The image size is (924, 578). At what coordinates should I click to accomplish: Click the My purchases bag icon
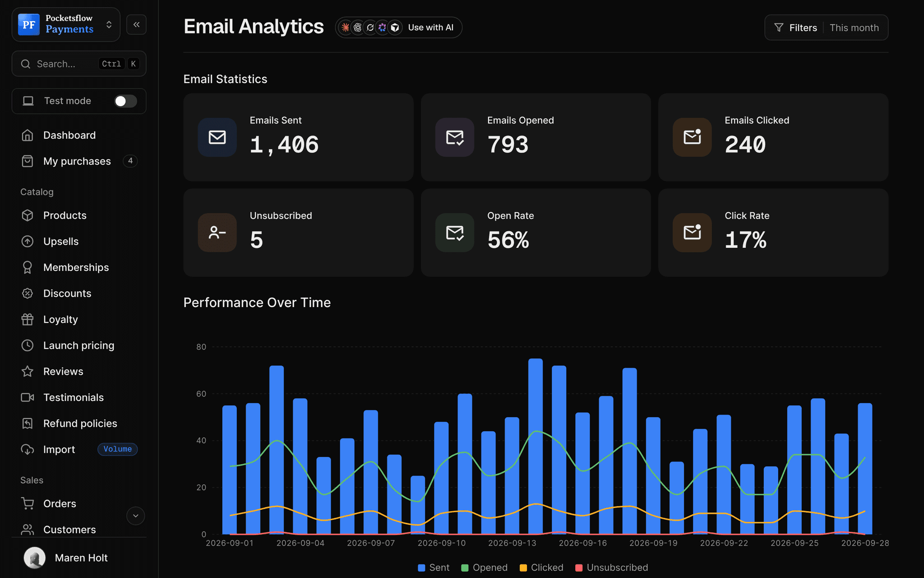click(28, 161)
